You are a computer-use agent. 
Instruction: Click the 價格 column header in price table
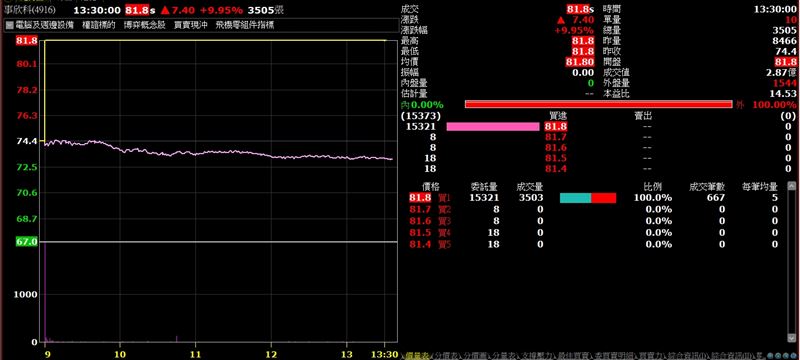pyautogui.click(x=431, y=187)
